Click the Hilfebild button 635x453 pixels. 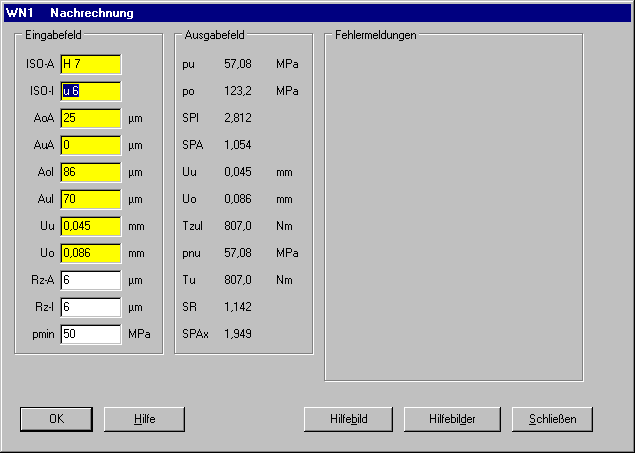(x=348, y=418)
